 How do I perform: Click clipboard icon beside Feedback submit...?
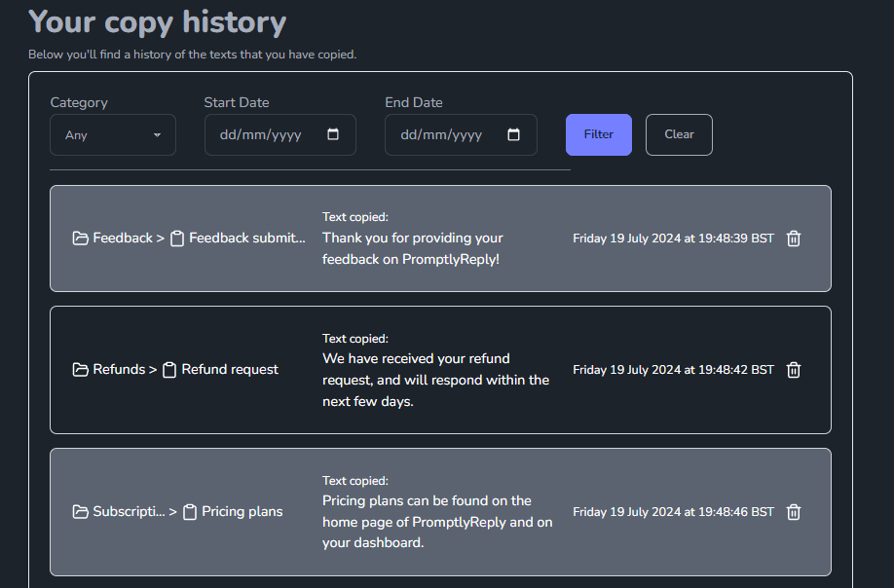click(x=177, y=239)
